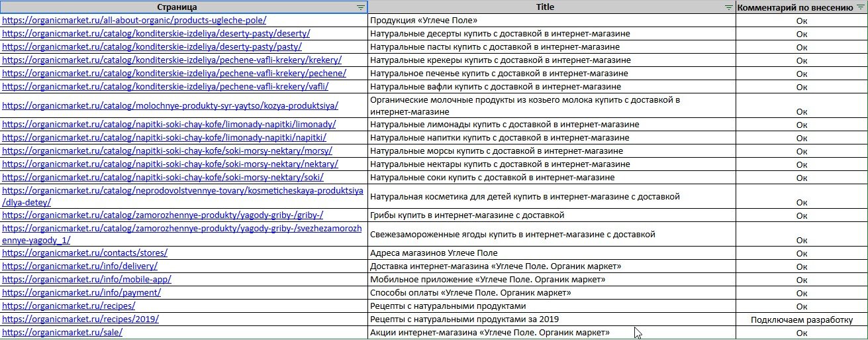Select the Ок comment in the contacts/stores row
Viewport: 868px width, 340px height.
click(802, 253)
